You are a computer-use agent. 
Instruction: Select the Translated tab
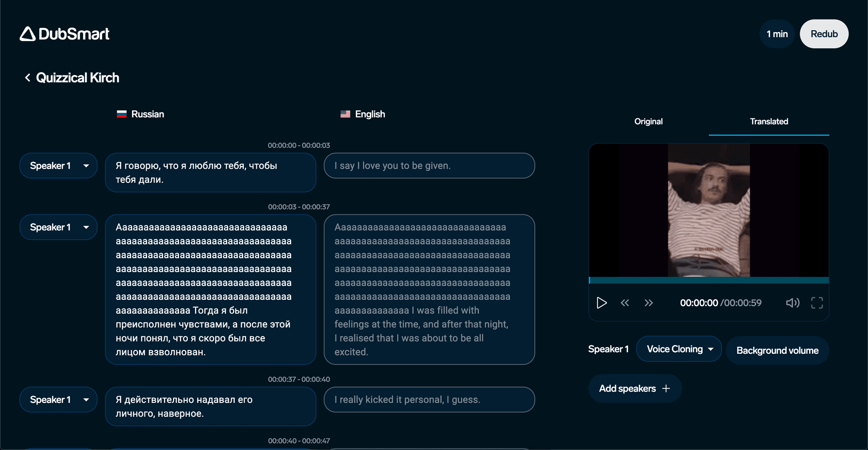click(769, 121)
